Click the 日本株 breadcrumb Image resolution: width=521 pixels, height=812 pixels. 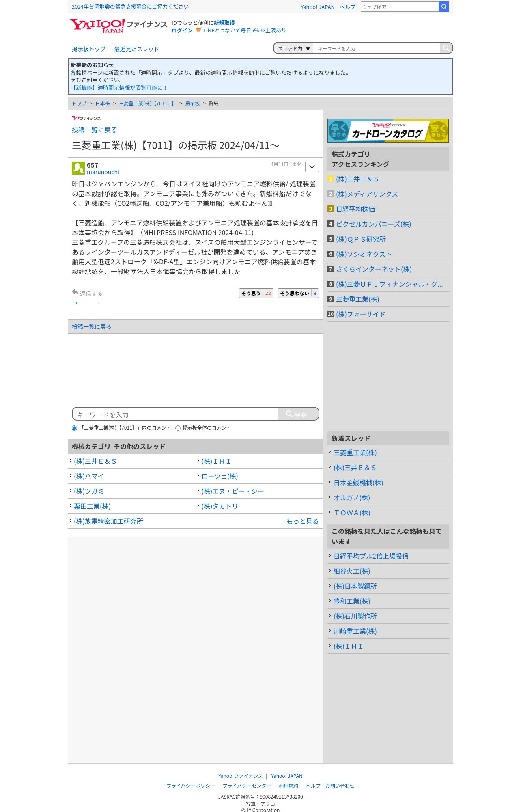(103, 104)
